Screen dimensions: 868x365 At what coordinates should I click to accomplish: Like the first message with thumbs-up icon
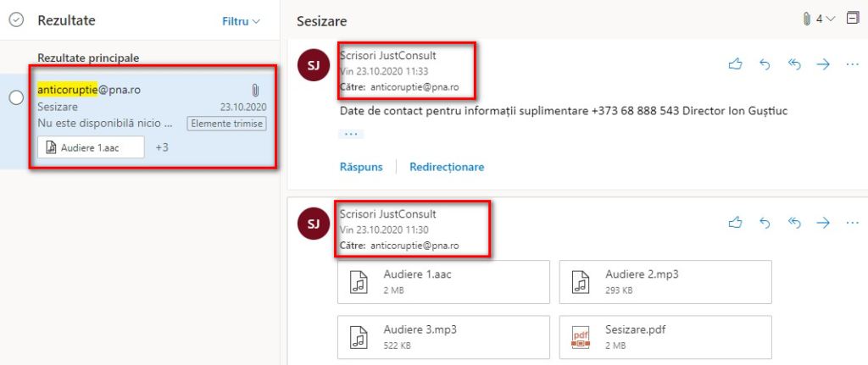[736, 64]
